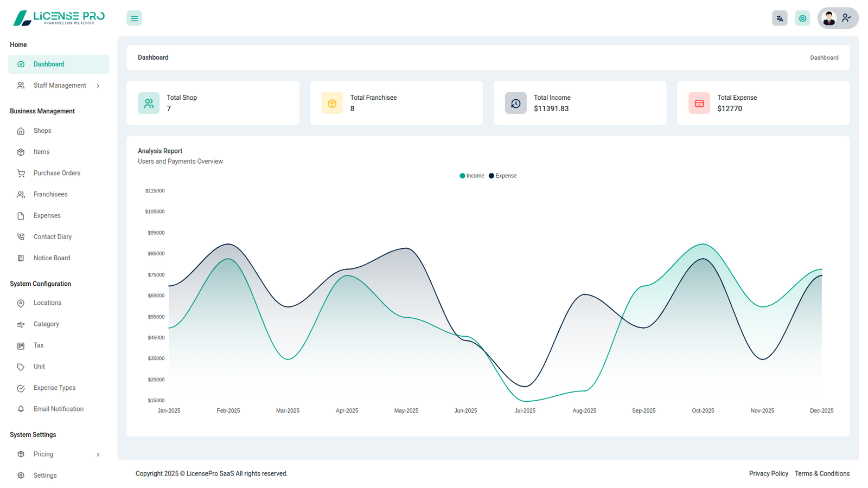Expand the Staff Management submenu chevron

(x=98, y=86)
